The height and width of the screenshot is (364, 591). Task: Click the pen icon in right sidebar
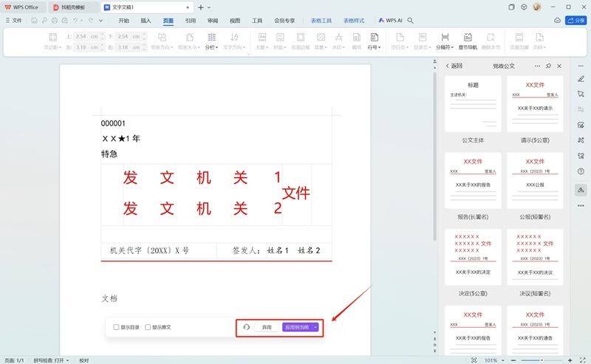click(x=581, y=79)
